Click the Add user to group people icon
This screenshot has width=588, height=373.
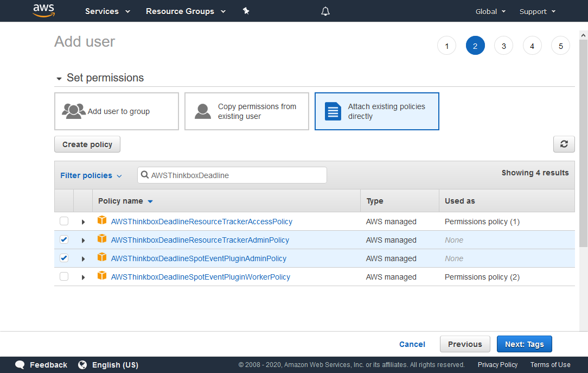click(x=74, y=111)
